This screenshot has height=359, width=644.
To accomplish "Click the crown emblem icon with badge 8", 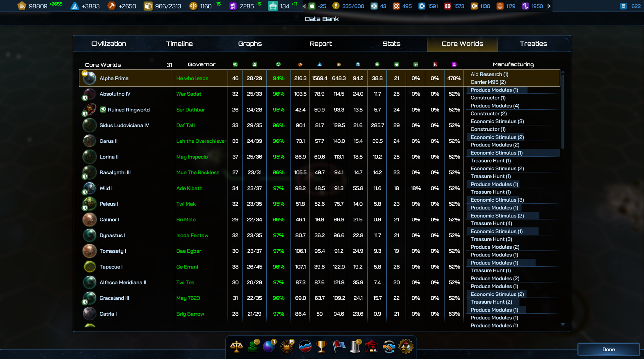I will (x=287, y=347).
